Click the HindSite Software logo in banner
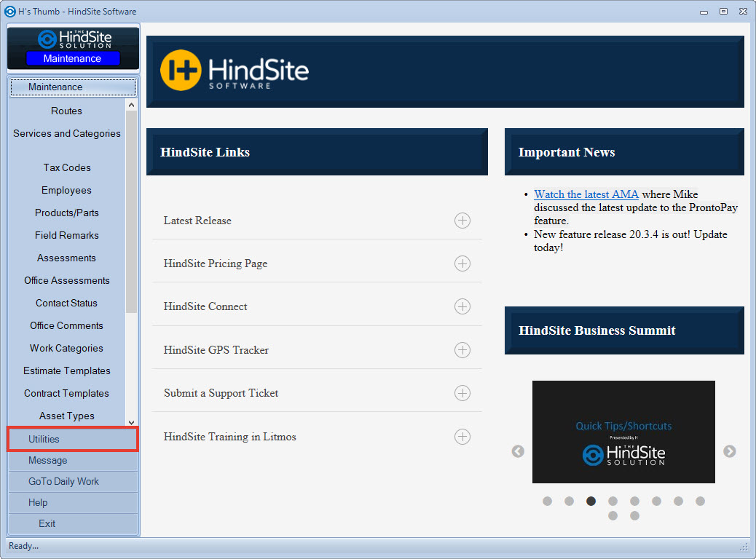The image size is (756, 559). point(235,71)
